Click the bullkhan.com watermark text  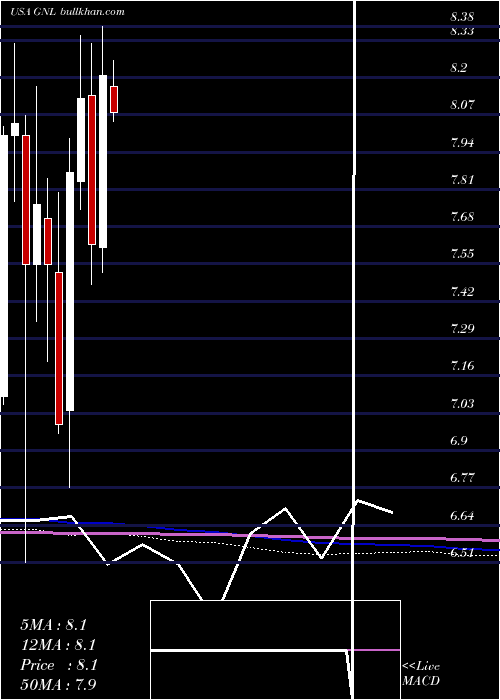point(91,12)
